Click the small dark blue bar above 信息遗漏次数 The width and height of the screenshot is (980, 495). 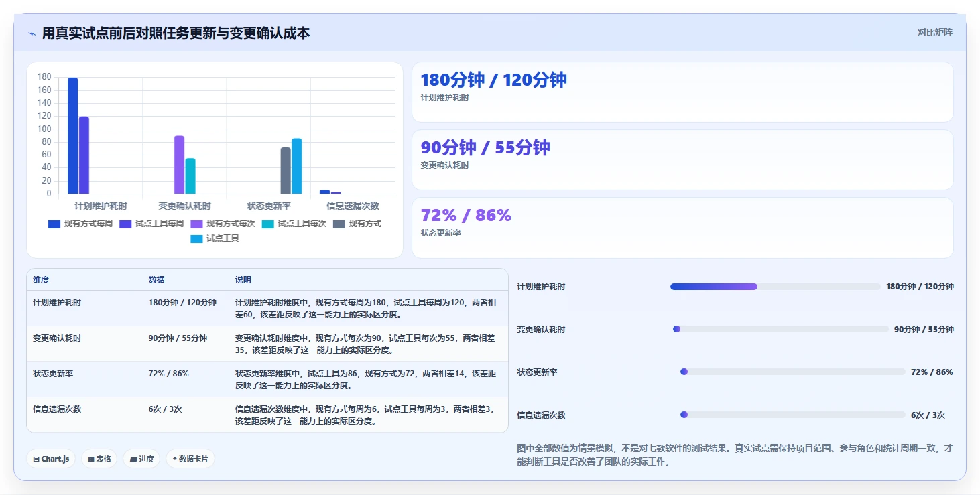(324, 192)
